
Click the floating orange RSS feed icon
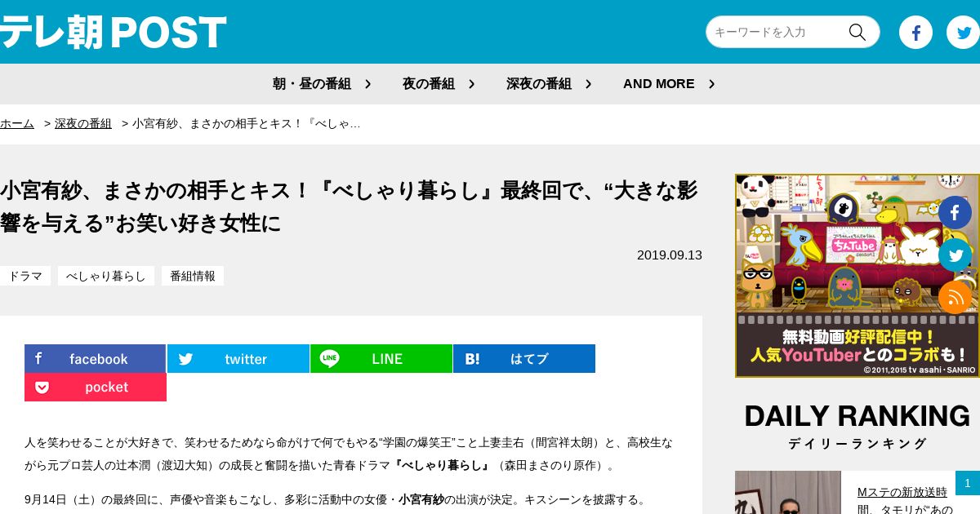(955, 297)
